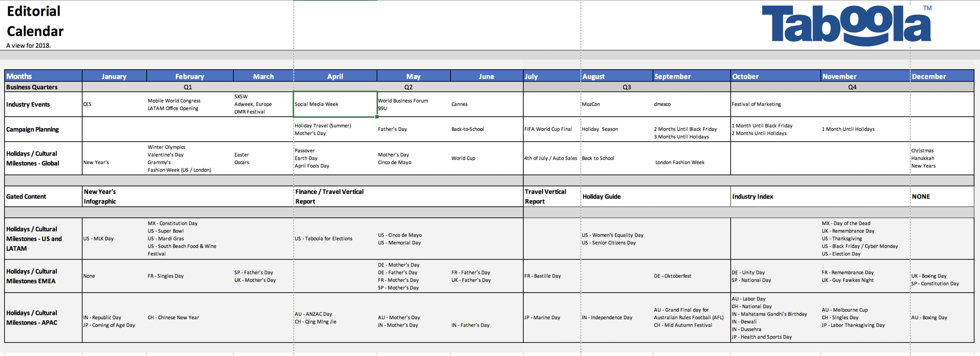Click the 'Cannes' cell in June
The image size is (980, 356).
click(x=486, y=104)
